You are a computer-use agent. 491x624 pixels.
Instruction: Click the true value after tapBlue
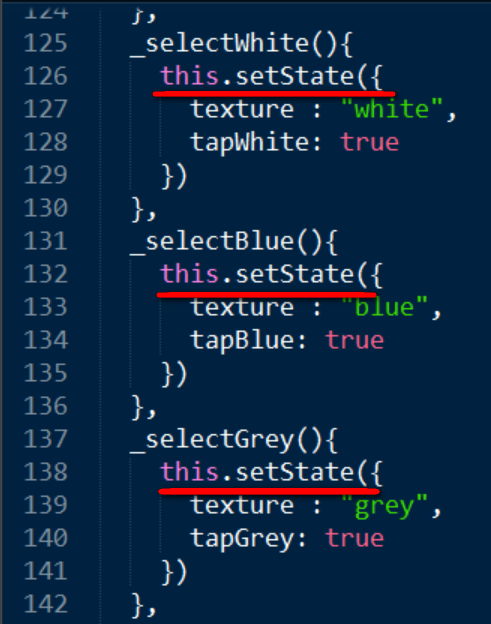(x=355, y=340)
